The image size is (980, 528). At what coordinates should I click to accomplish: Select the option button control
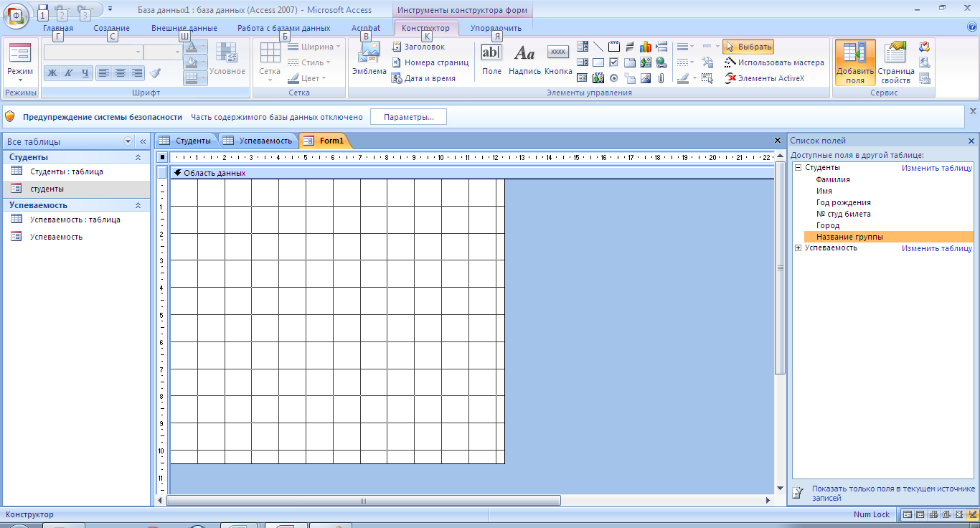(x=614, y=78)
